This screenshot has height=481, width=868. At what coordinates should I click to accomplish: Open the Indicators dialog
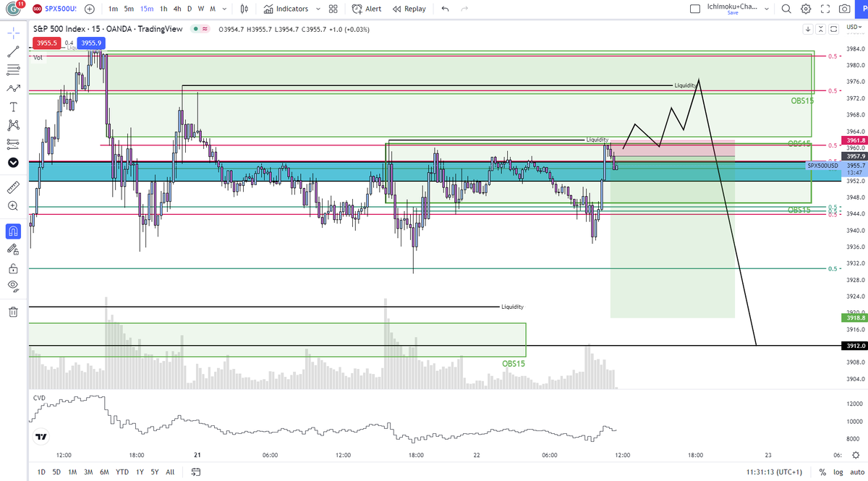pos(286,9)
